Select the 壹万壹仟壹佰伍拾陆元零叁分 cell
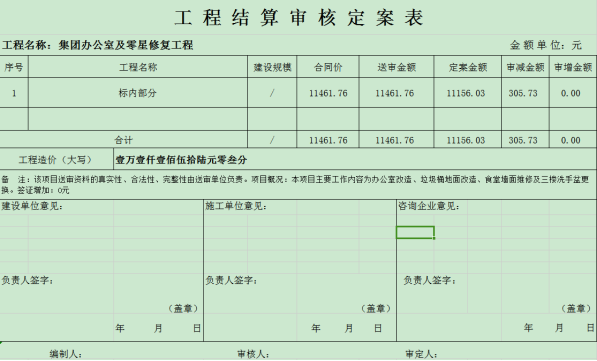The image size is (597, 361). (x=355, y=160)
